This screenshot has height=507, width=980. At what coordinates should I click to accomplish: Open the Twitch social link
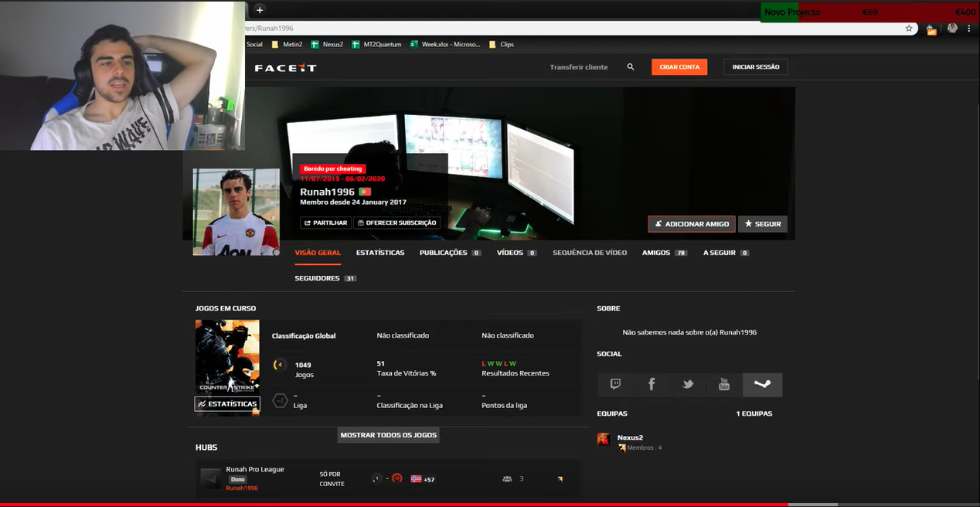point(615,384)
